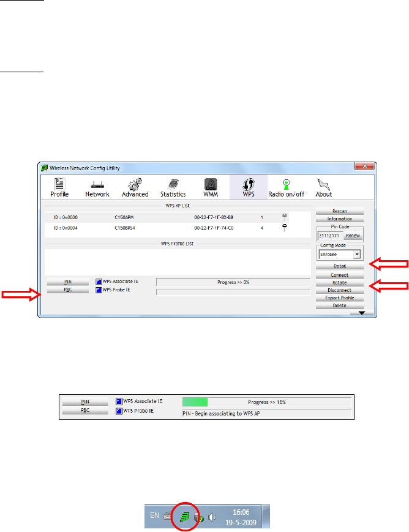Click lock icon in C150BRS4 row
Screen dimensions: 409x532
[285, 228]
